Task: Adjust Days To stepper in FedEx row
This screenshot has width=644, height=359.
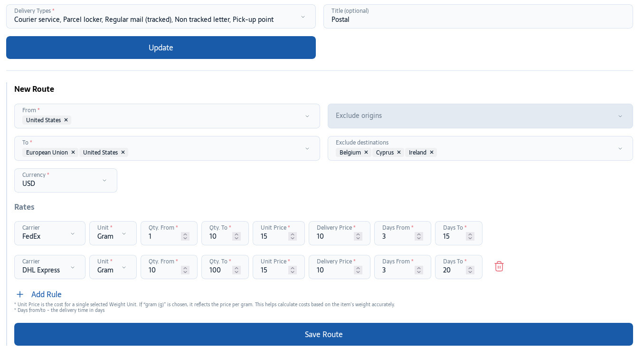Action: [470, 236]
